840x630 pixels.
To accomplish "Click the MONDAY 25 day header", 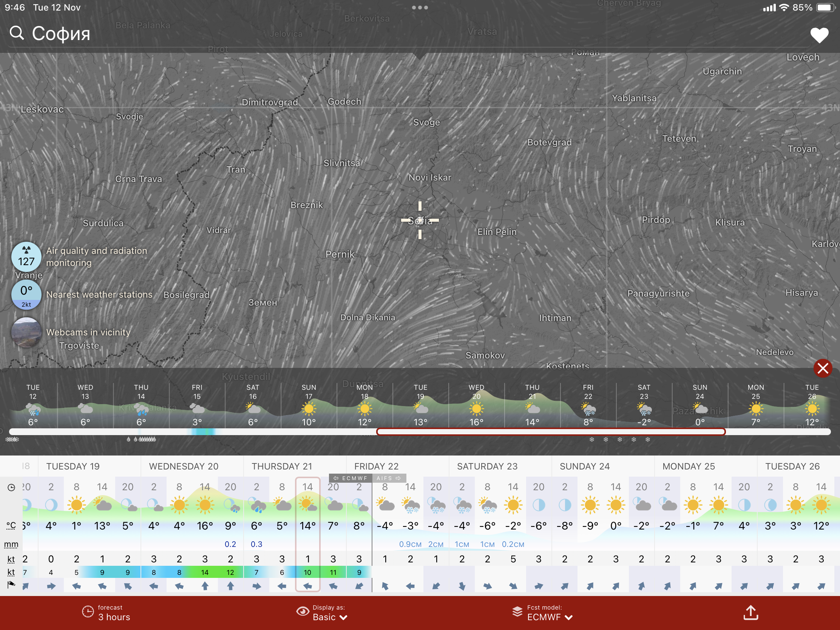I will pos(689,466).
